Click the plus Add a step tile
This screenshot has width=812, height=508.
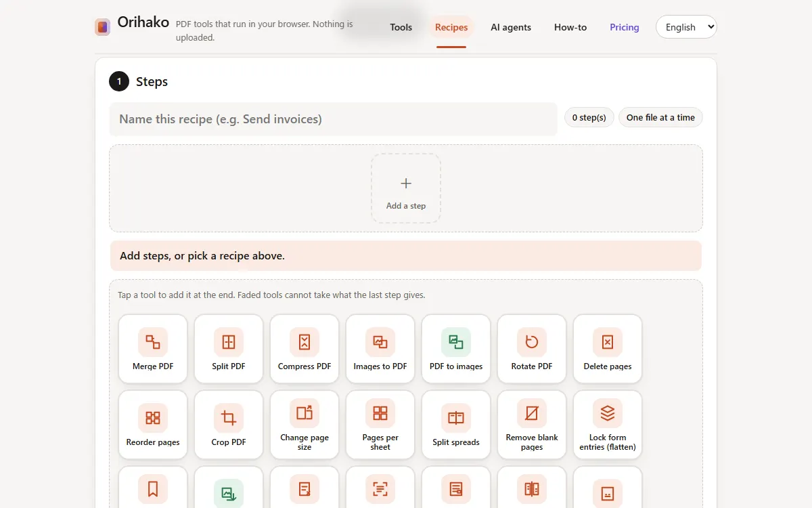coord(406,188)
